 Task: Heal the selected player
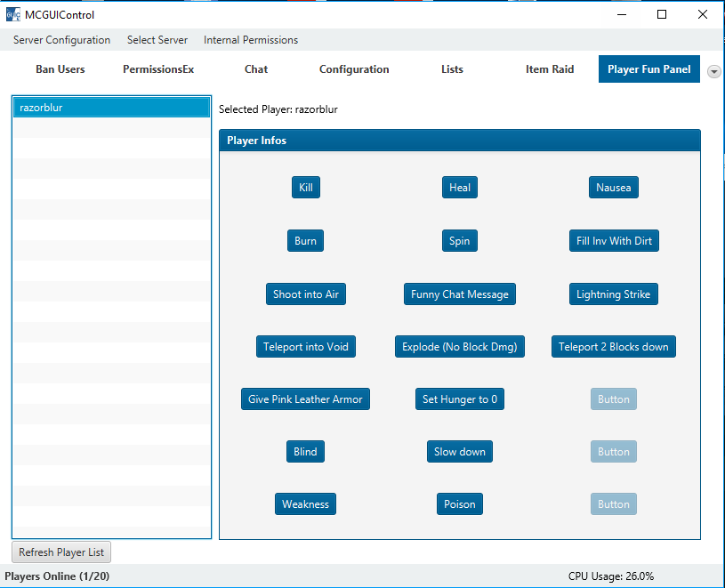[460, 188]
